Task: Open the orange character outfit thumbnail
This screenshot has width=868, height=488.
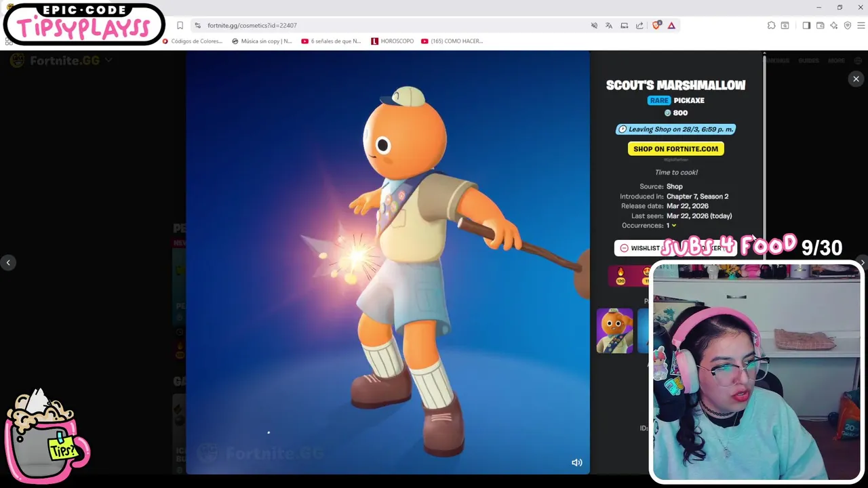Action: coord(614,331)
